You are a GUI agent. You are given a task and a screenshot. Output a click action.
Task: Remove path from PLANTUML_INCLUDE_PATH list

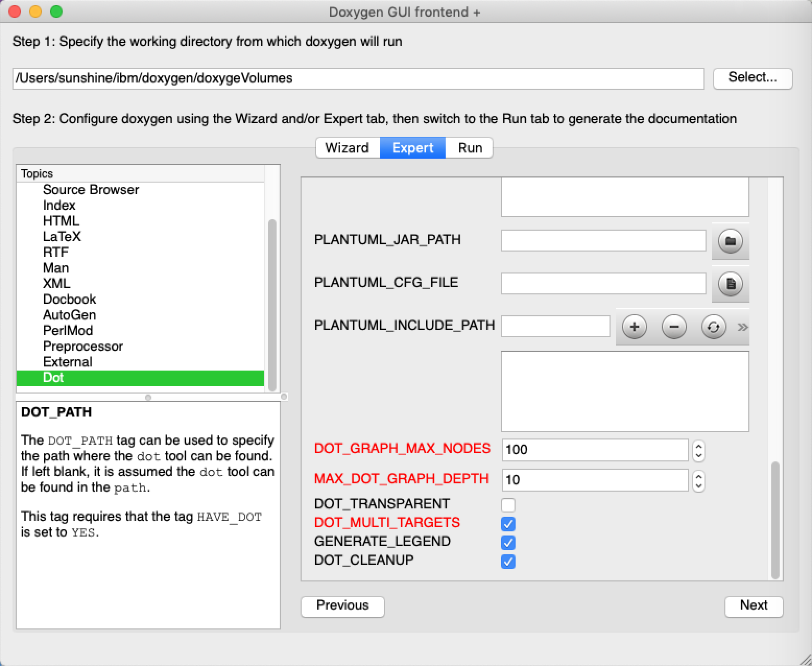pyautogui.click(x=674, y=327)
